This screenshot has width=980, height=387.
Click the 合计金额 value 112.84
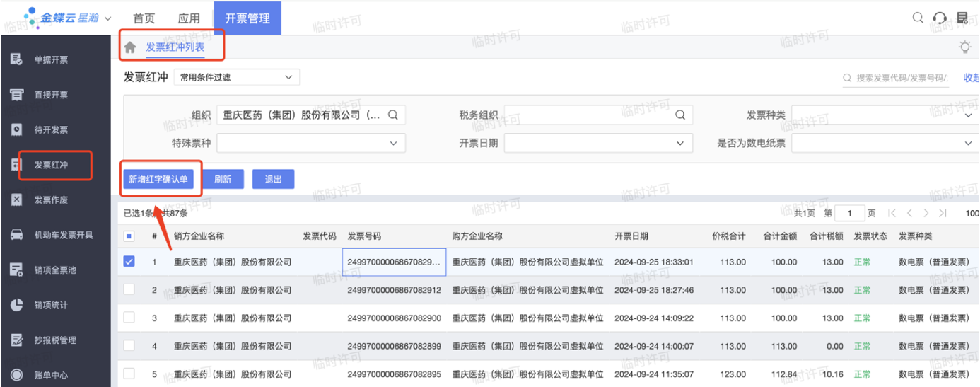coord(783,374)
